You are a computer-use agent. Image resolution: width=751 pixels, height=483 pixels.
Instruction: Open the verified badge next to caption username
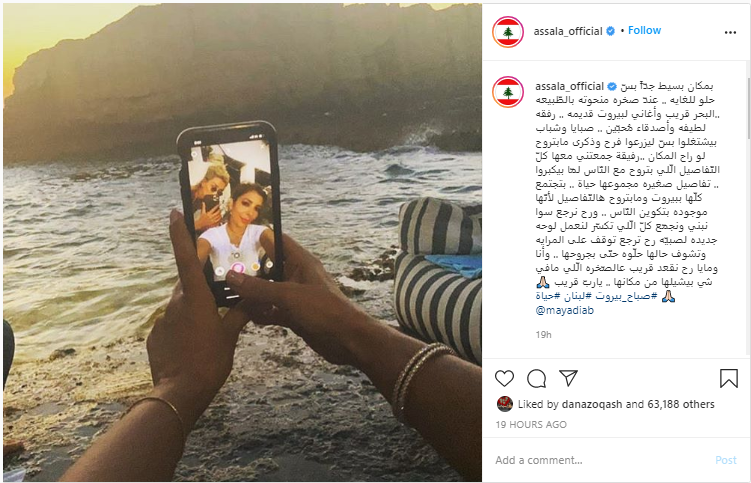coord(612,87)
